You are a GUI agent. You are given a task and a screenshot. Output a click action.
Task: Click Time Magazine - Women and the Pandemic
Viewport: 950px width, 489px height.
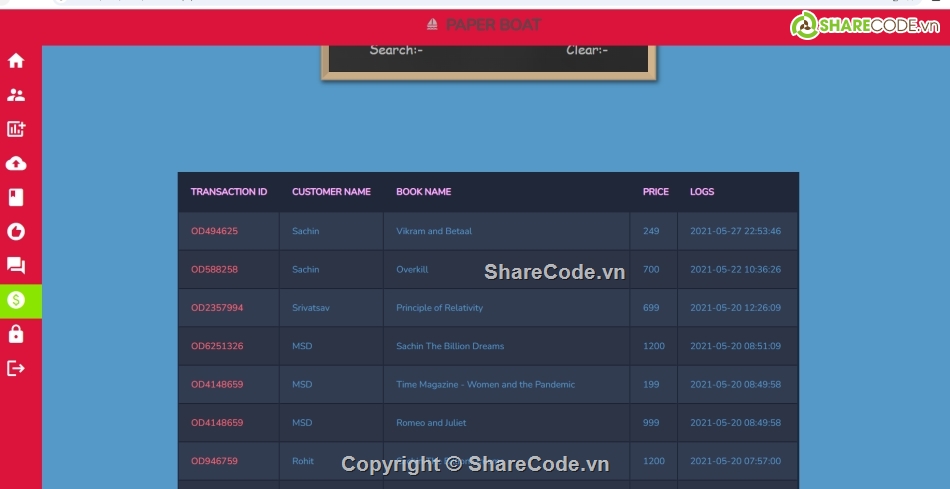(x=485, y=384)
